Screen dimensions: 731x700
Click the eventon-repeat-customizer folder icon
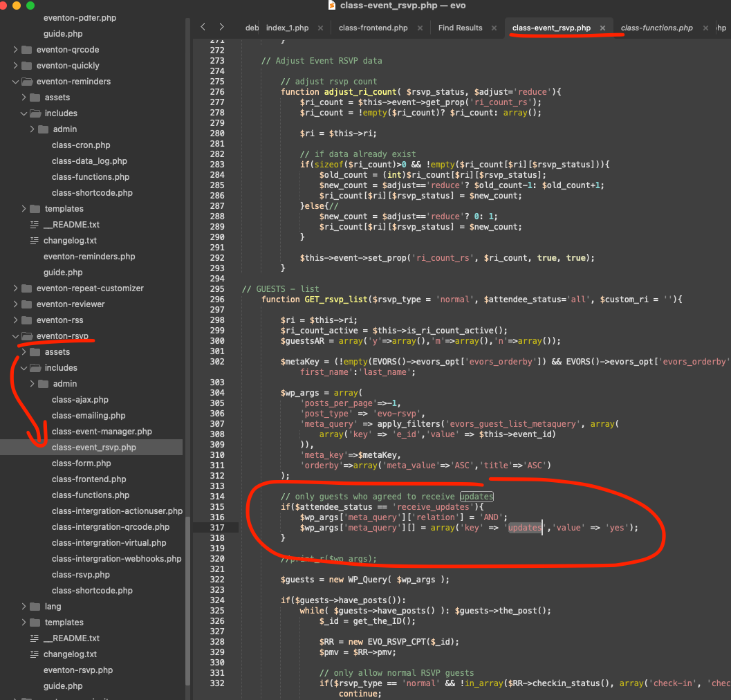click(27, 288)
